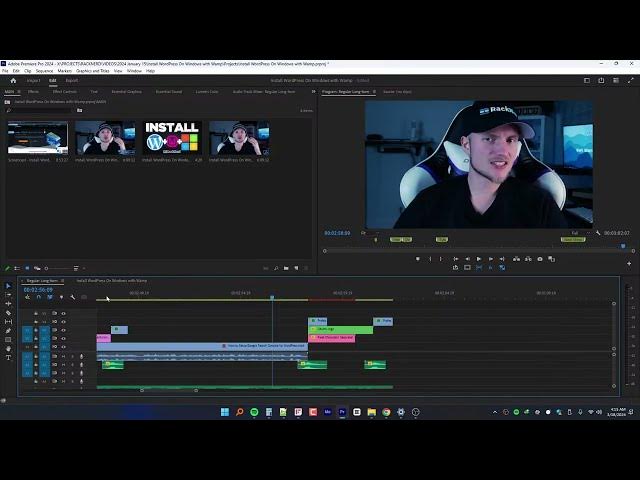
Task: Select the Pen tool
Action: [x=9, y=331]
